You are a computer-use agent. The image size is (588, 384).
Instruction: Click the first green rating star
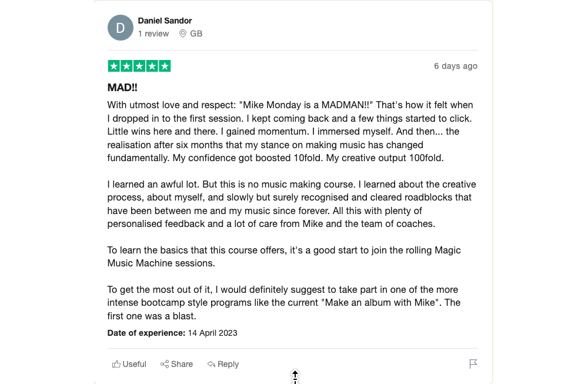(113, 66)
